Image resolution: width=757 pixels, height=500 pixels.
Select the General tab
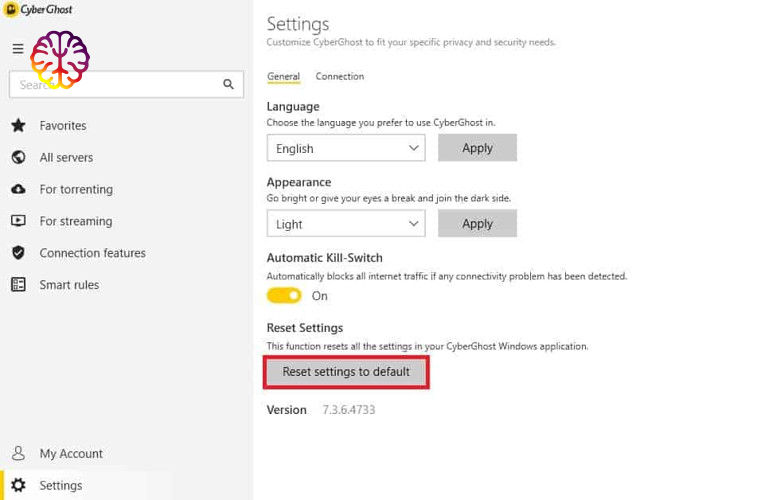point(283,77)
